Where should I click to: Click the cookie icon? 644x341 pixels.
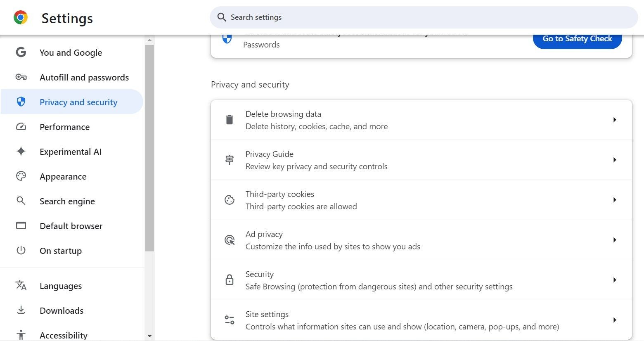tap(230, 200)
